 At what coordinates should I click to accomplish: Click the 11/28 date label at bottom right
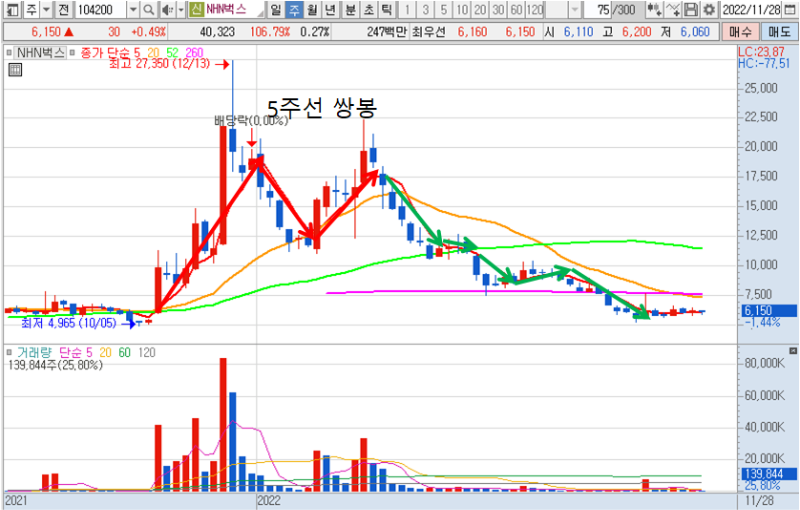[x=759, y=500]
